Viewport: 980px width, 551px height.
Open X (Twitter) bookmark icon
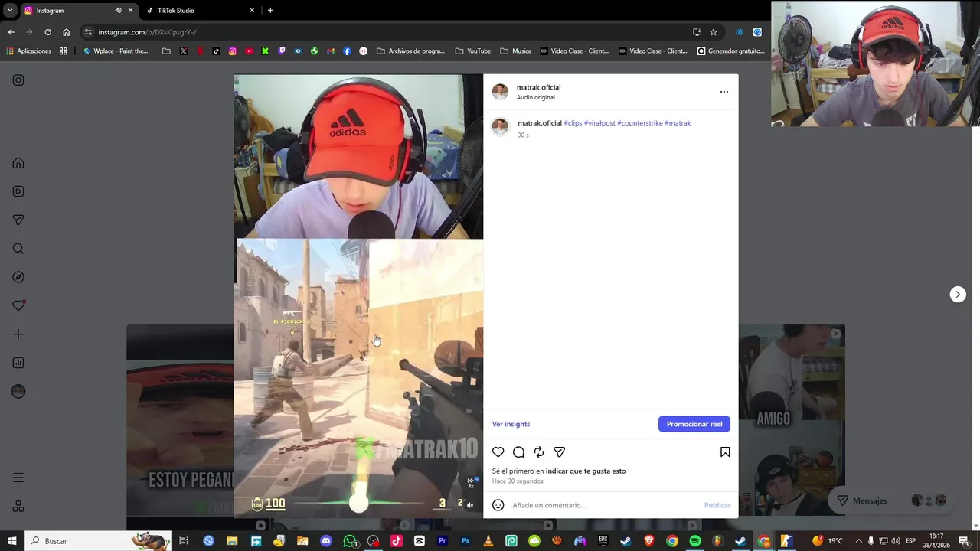pos(183,51)
